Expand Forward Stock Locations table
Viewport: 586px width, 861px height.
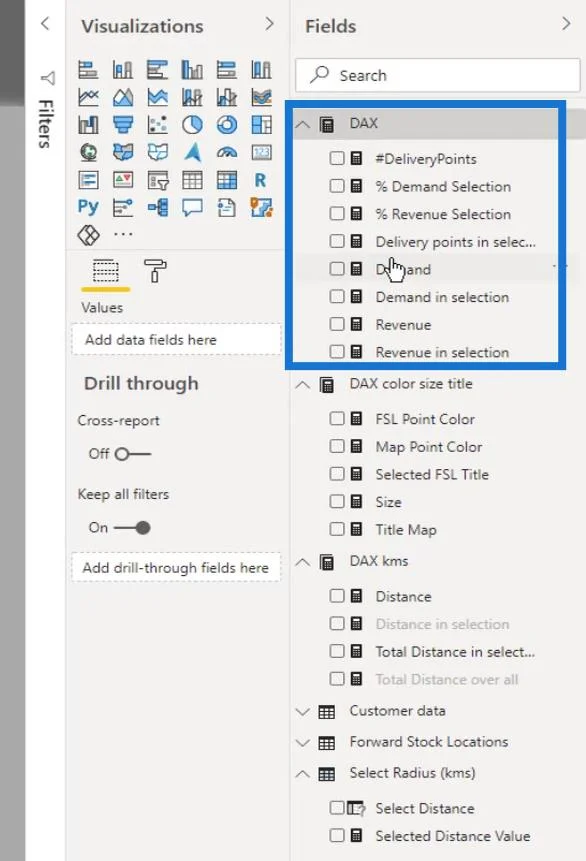pos(303,742)
